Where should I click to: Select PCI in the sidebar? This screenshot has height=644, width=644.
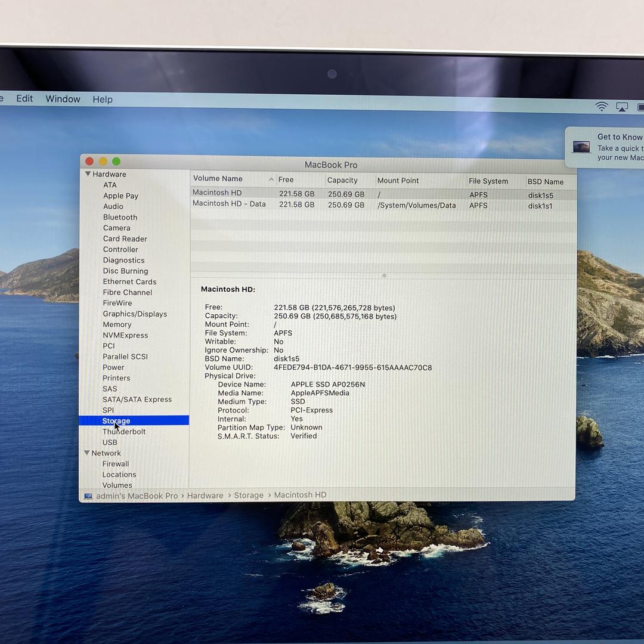point(109,346)
